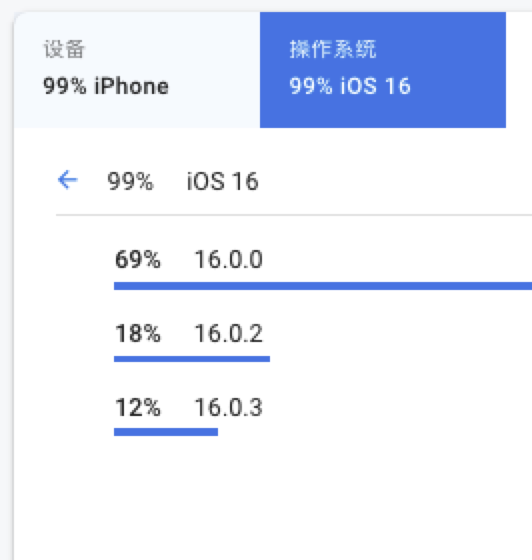Click the 99% header percentage
The width and height of the screenshot is (532, 560).
pos(130,181)
